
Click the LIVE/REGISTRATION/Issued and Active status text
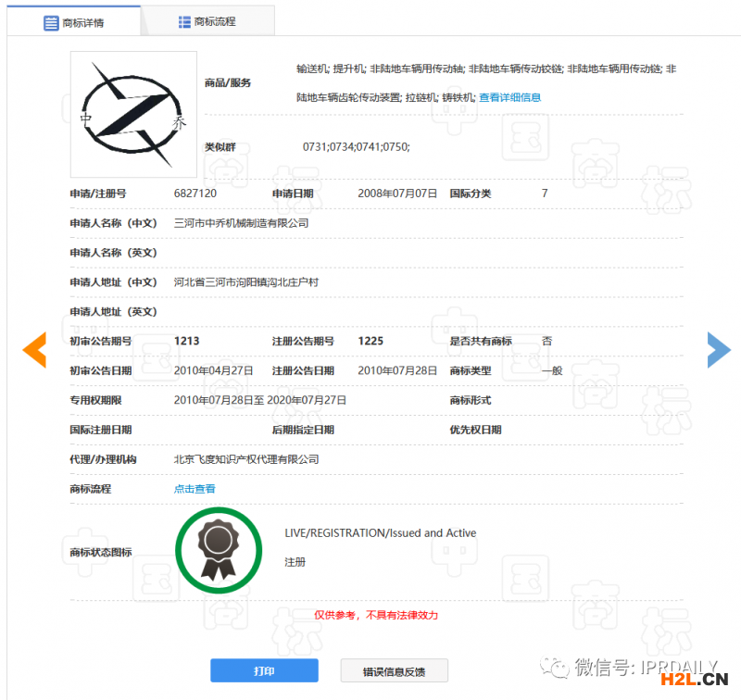pos(380,533)
